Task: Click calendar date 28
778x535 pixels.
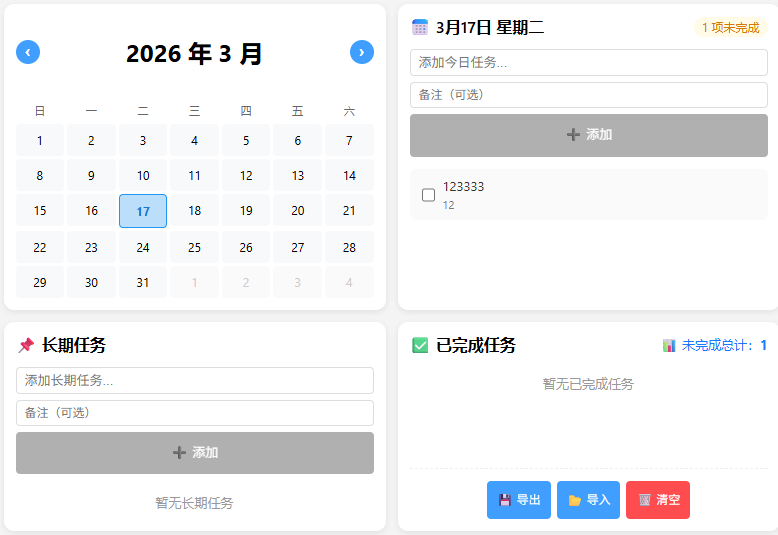Action: [349, 247]
